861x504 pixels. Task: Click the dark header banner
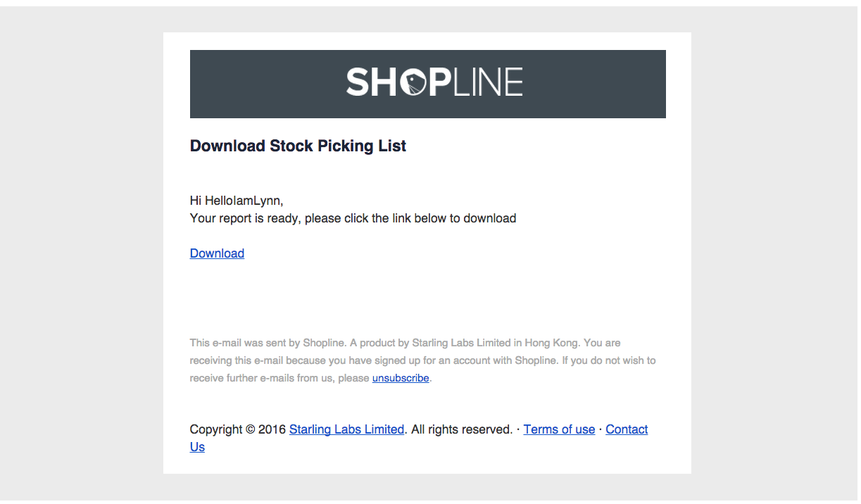pyautogui.click(x=428, y=84)
